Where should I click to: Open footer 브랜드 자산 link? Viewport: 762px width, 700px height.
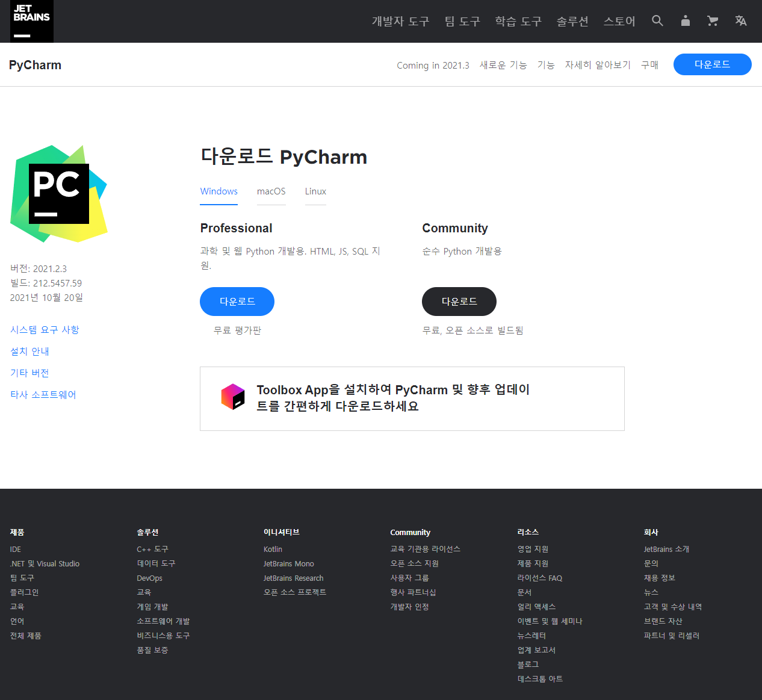pyautogui.click(x=663, y=622)
